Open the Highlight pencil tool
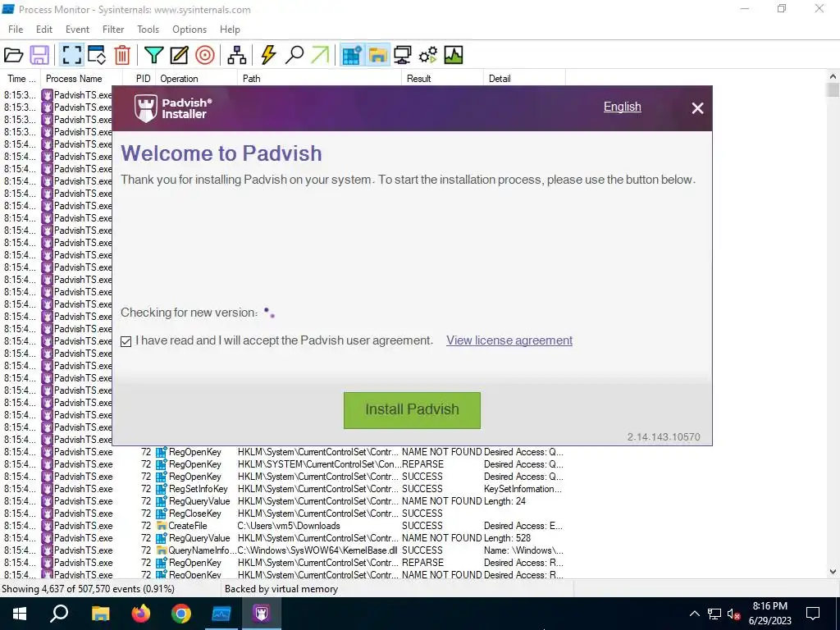The height and width of the screenshot is (630, 840). [179, 55]
